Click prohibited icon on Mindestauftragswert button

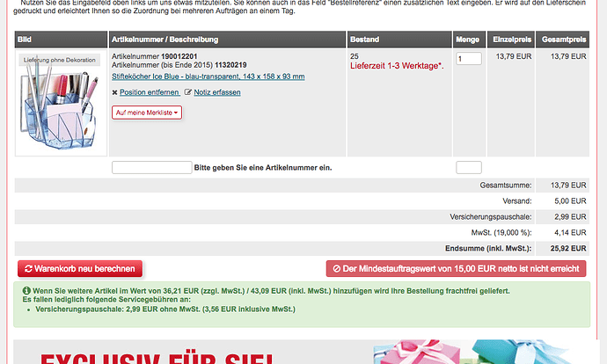pos(335,269)
